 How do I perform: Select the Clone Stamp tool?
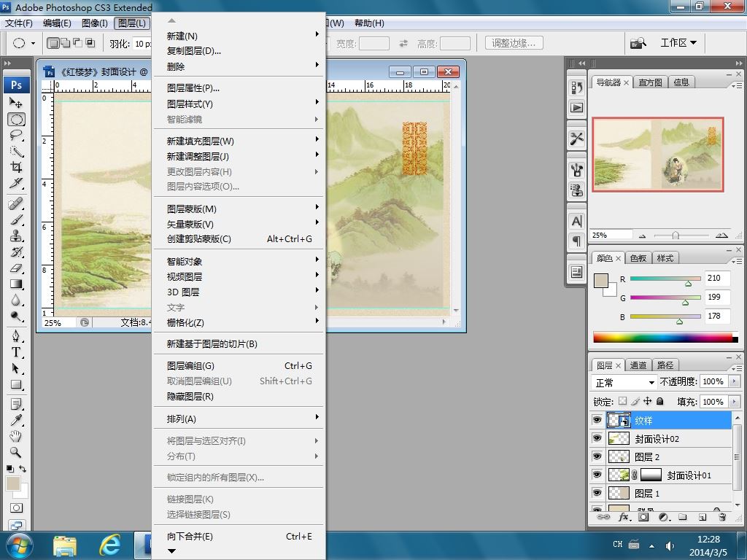[x=16, y=236]
